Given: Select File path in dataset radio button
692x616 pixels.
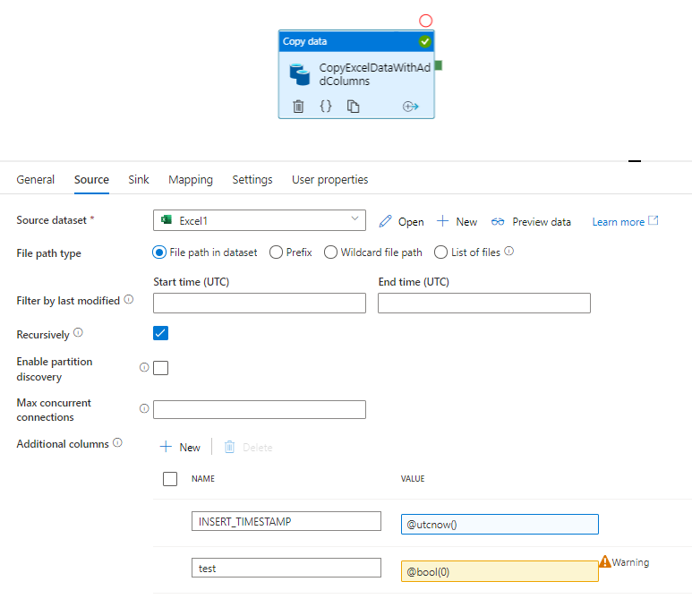Looking at the screenshot, I should pos(159,252).
